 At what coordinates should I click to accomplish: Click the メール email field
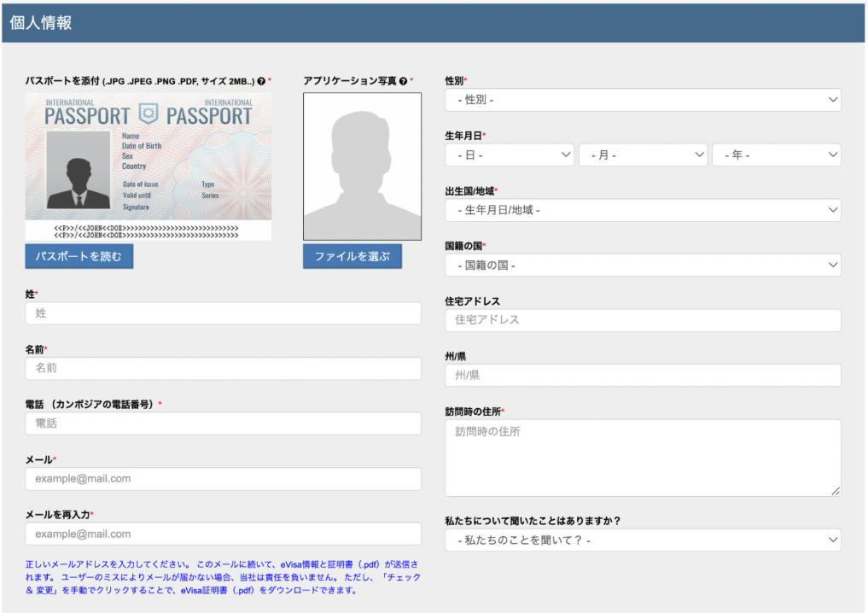tap(224, 479)
